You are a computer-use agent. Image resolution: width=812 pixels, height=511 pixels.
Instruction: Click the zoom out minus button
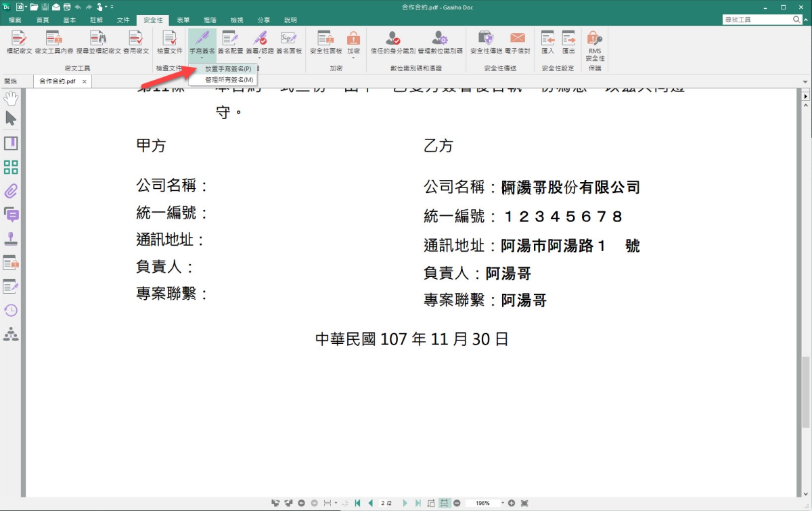[x=457, y=504]
